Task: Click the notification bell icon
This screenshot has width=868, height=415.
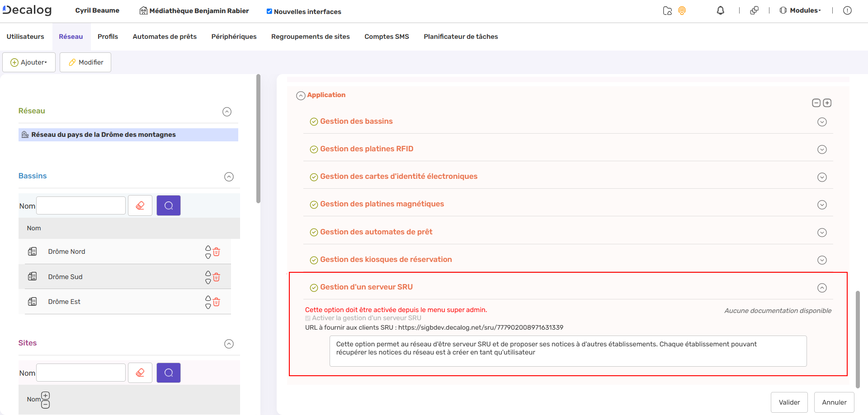Action: [720, 10]
